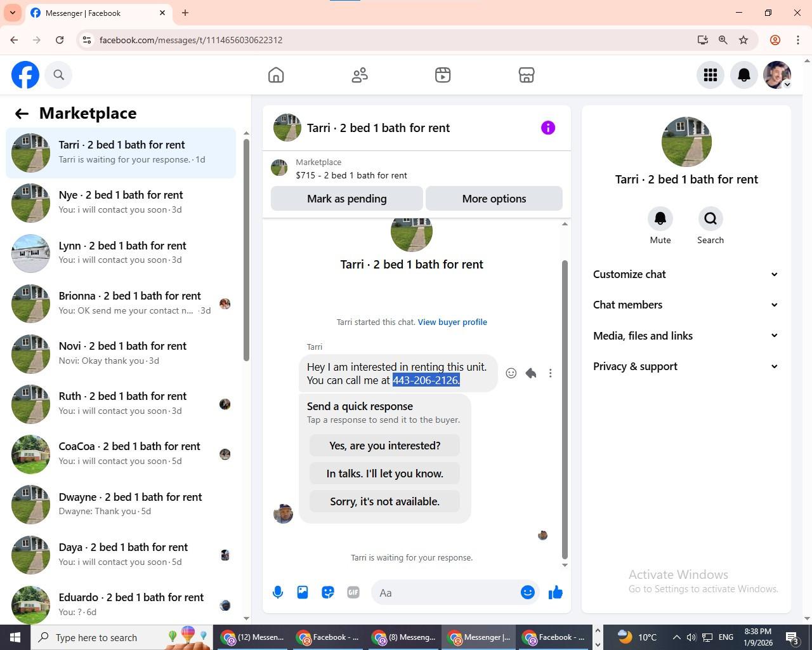The image size is (812, 650).
Task: Expand the Privacy & support section
Action: (x=686, y=366)
